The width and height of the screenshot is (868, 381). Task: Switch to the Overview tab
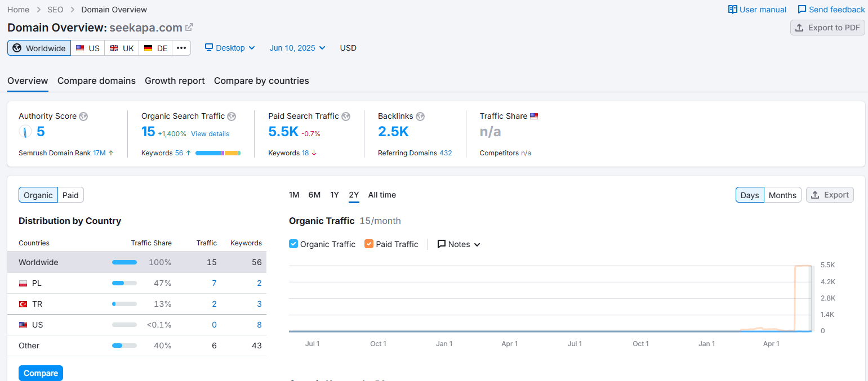(x=28, y=80)
